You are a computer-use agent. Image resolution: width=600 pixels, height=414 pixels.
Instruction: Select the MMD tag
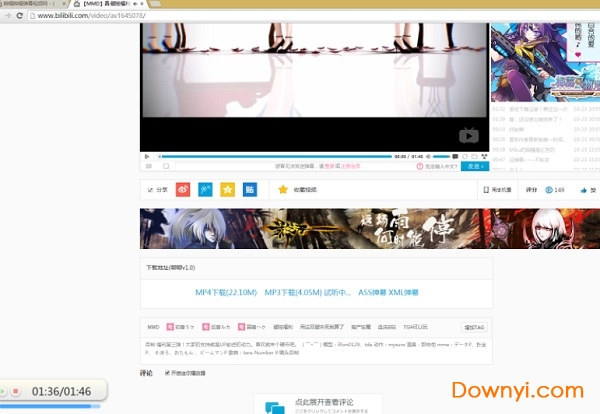(x=153, y=327)
